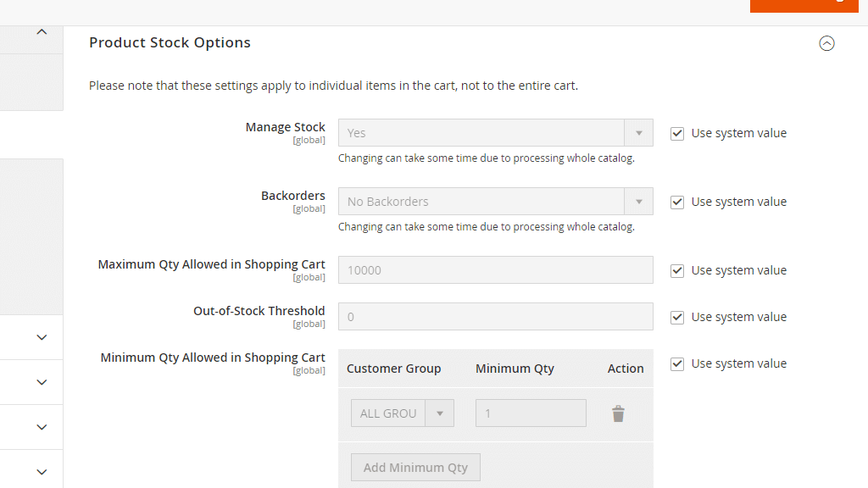
Task: Click the Maximum Qty Allowed field showing 10000
Action: pyautogui.click(x=495, y=270)
